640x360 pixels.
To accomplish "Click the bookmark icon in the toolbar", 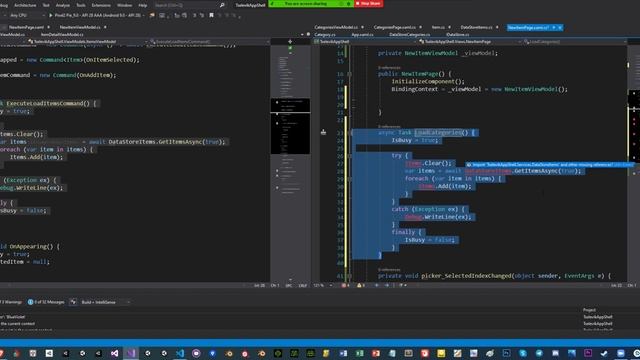I will pos(211,15).
